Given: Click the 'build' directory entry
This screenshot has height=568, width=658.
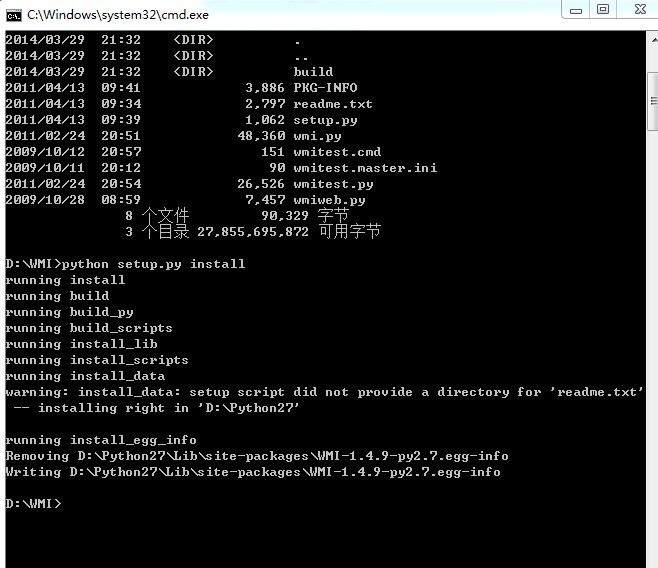Looking at the screenshot, I should 313,72.
